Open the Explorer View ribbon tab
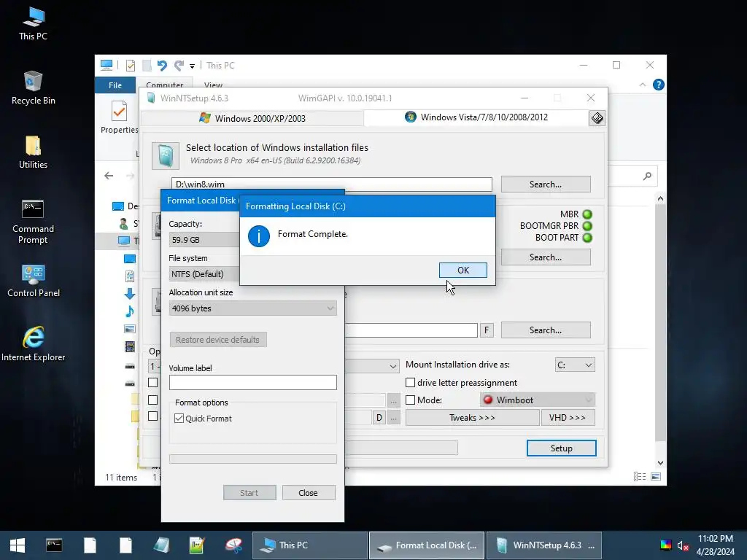Viewport: 747px width, 560px height. pyautogui.click(x=213, y=85)
